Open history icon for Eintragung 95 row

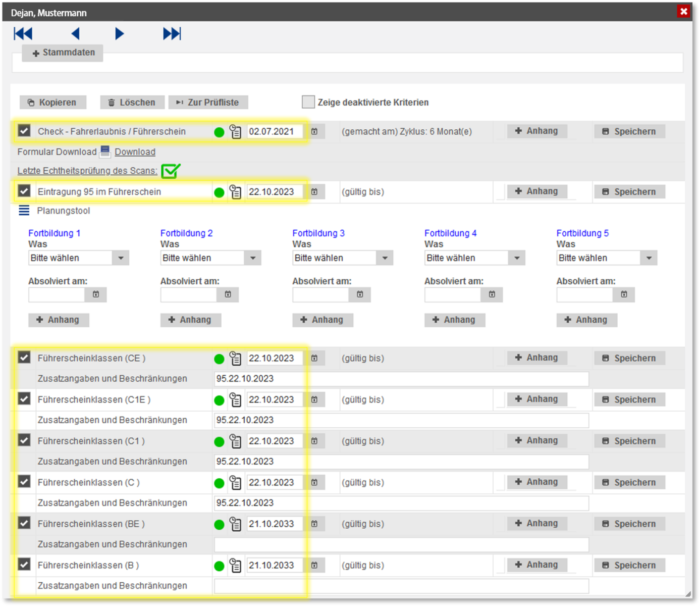(235, 192)
